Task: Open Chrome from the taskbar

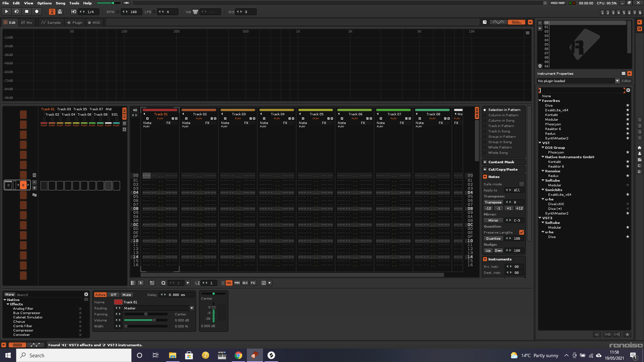Action: [x=238, y=355]
